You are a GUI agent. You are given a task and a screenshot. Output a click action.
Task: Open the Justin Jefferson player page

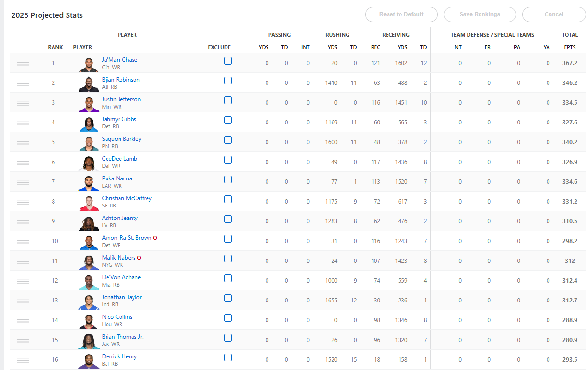pos(121,99)
